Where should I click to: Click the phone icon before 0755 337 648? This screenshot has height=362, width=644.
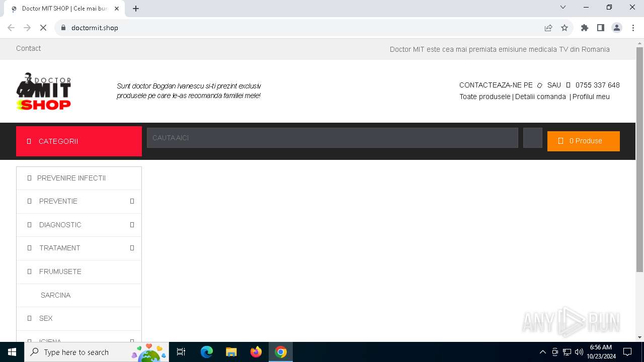point(569,85)
